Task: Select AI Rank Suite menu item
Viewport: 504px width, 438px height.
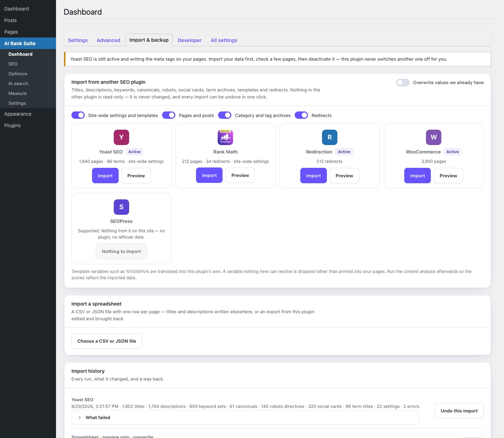Action: pos(28,43)
